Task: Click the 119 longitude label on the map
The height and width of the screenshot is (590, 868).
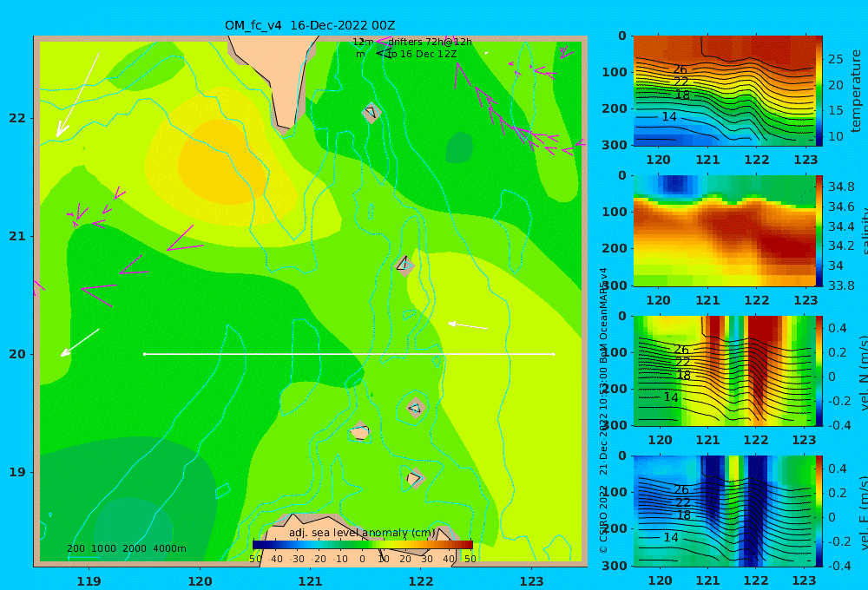Action: coord(89,581)
